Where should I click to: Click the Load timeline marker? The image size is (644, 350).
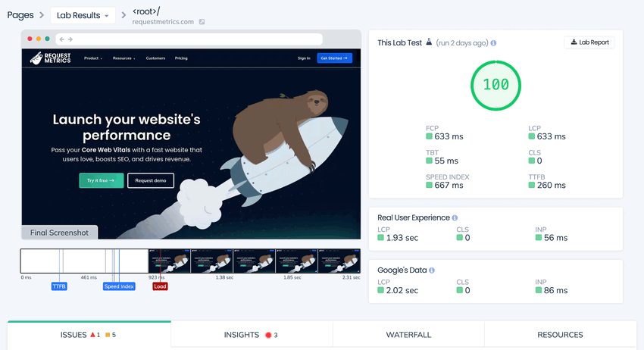pyautogui.click(x=160, y=286)
